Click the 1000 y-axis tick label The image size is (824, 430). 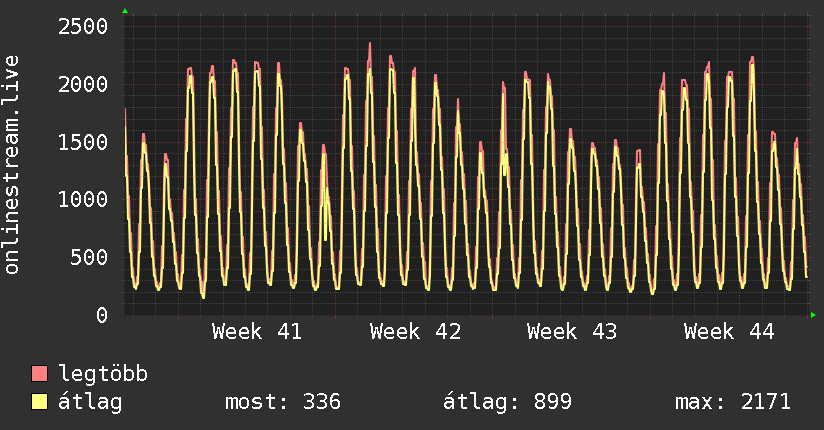[83, 199]
